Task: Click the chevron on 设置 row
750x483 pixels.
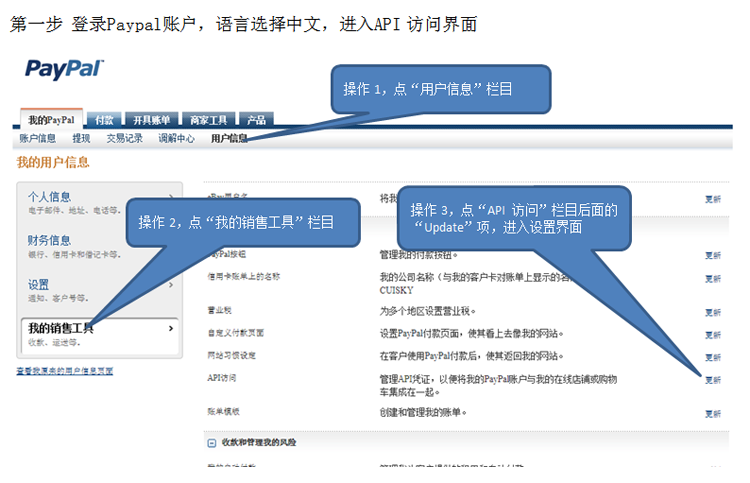Action: (x=171, y=285)
